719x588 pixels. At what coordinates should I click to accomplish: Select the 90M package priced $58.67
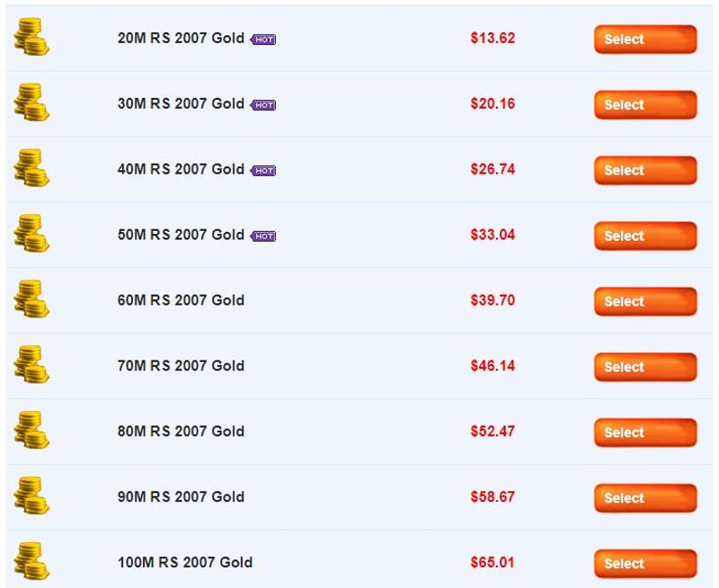point(645,499)
